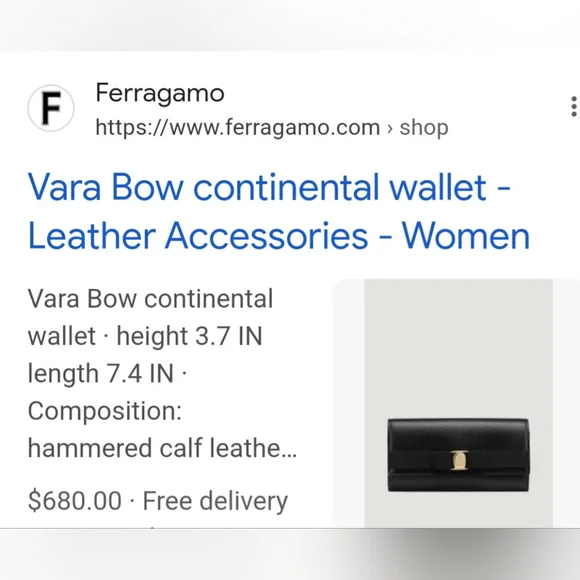The image size is (580, 580).
Task: Click the breadcrumb chevron before "shop"
Action: click(x=390, y=128)
